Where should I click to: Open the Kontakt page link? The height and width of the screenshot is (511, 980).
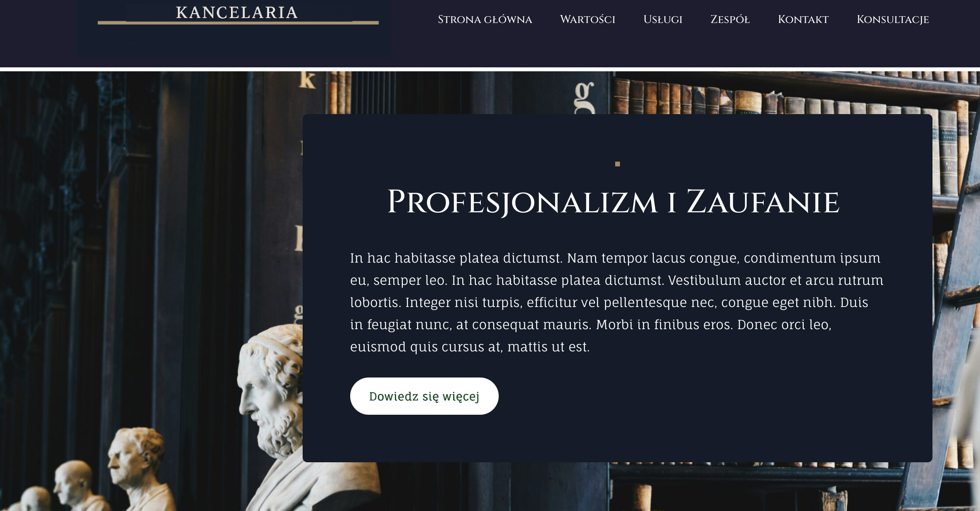coord(803,19)
